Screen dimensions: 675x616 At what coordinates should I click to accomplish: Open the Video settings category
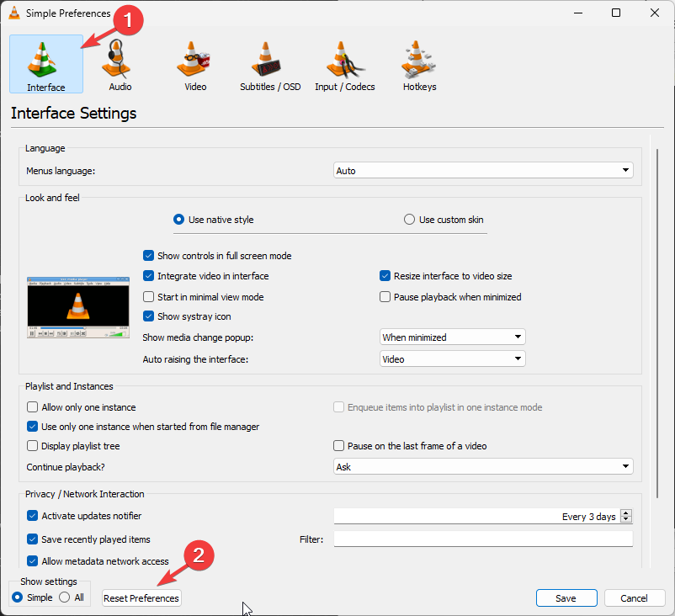click(195, 65)
